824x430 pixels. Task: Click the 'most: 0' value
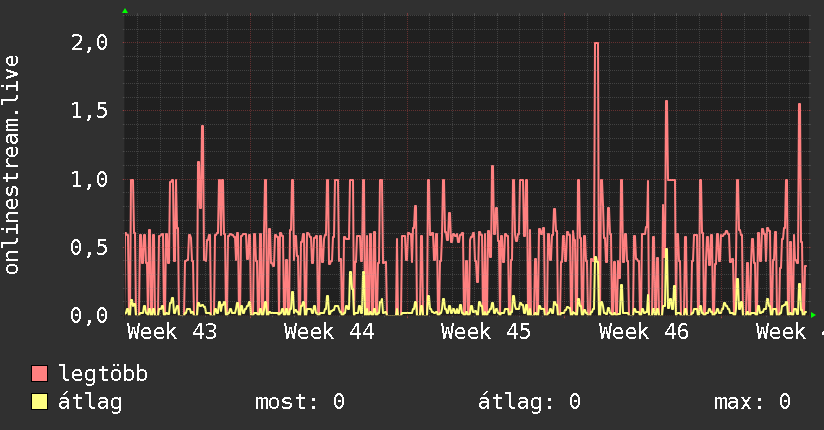coord(300,402)
